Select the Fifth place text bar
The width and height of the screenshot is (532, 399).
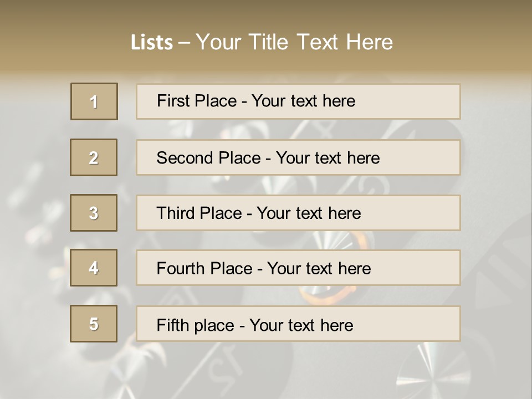[x=298, y=324]
